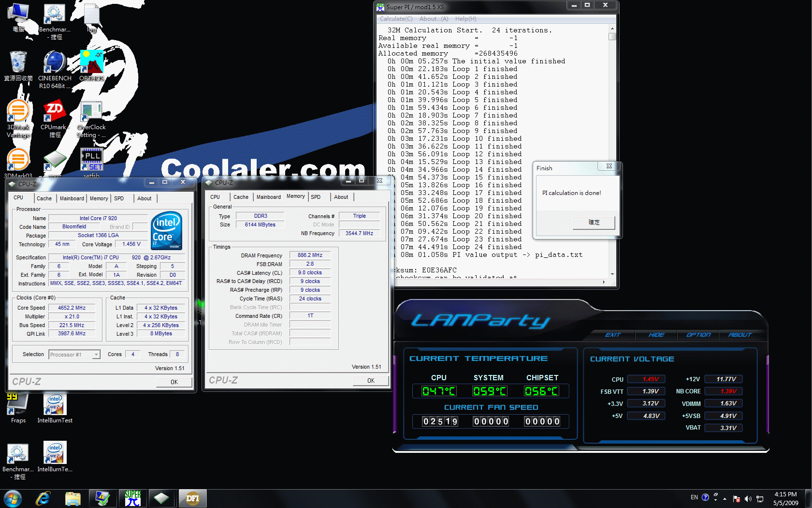Screen dimensions: 812x508
Task: Open the bottom-row Benchmar... shortcut icon
Action: [18, 461]
